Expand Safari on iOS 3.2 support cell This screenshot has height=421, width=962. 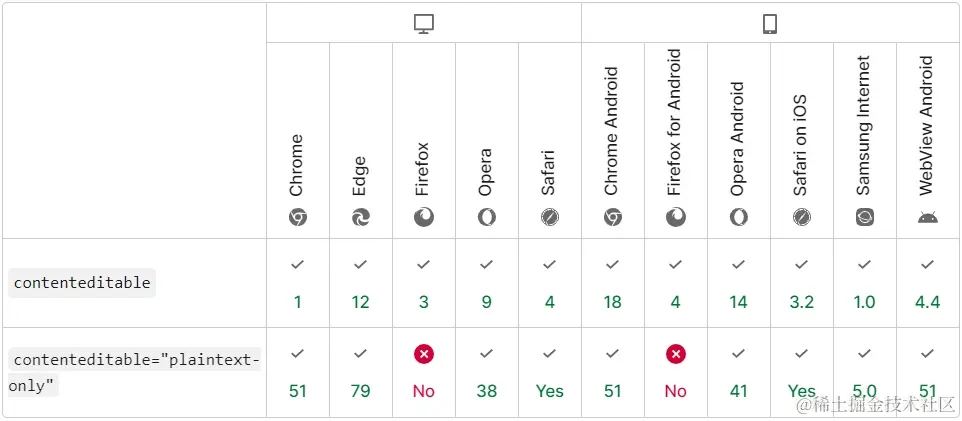pyautogui.click(x=802, y=283)
